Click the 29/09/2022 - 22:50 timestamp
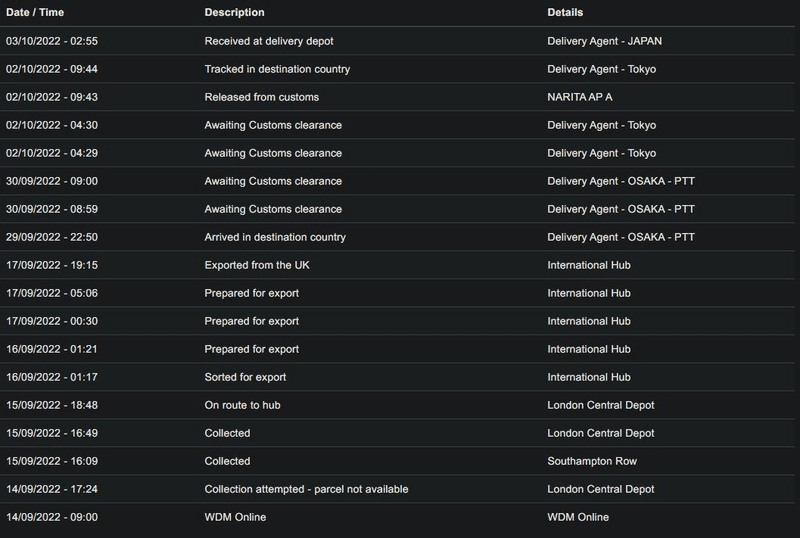The image size is (800, 538). coord(52,237)
